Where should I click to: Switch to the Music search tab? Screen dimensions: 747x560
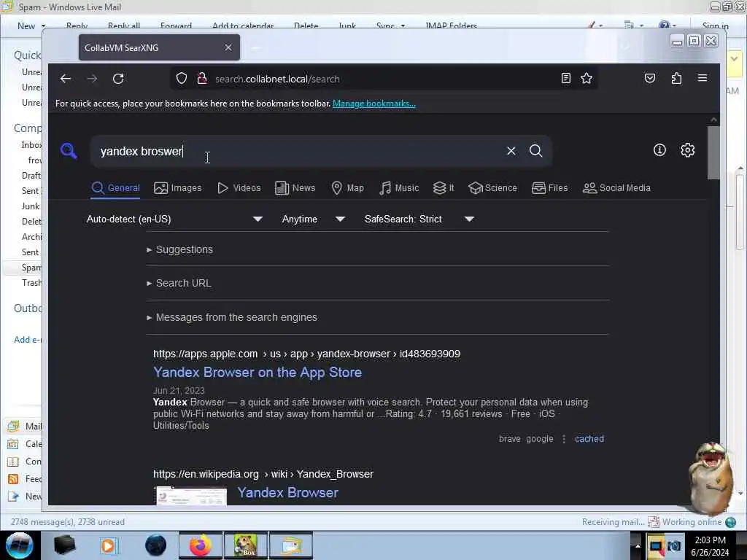pos(399,188)
